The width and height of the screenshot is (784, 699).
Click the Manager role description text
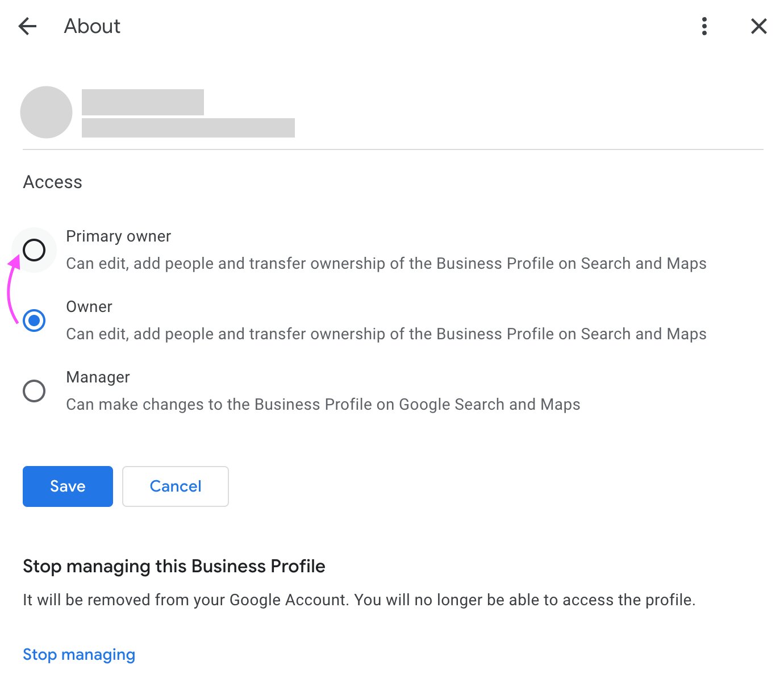click(323, 404)
